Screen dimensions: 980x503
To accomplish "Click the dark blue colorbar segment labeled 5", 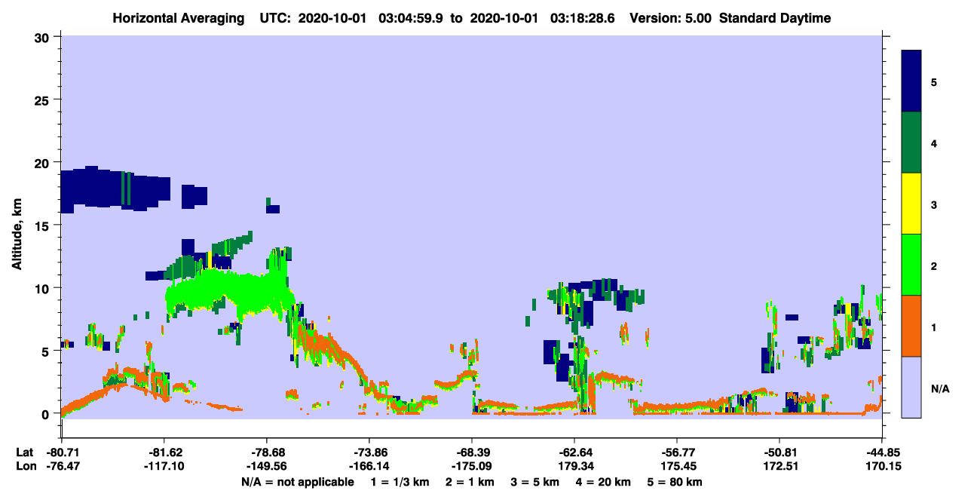I will pos(911,81).
